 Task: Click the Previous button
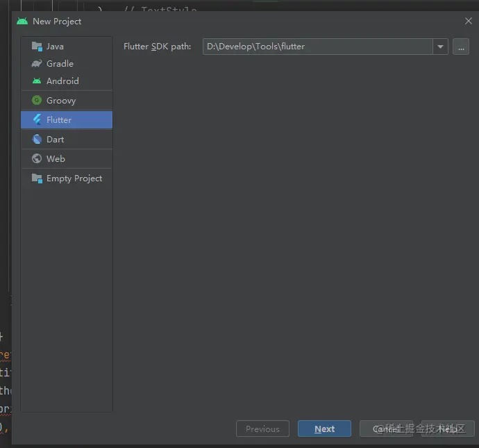(262, 429)
